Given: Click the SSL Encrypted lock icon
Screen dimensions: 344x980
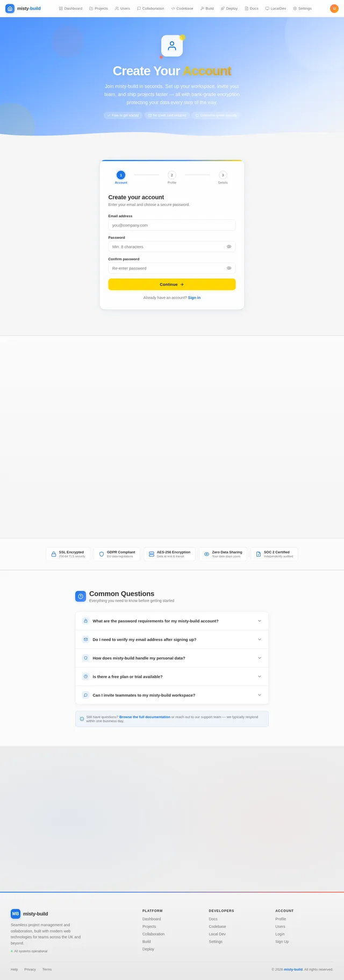Looking at the screenshot, I should pyautogui.click(x=54, y=554).
